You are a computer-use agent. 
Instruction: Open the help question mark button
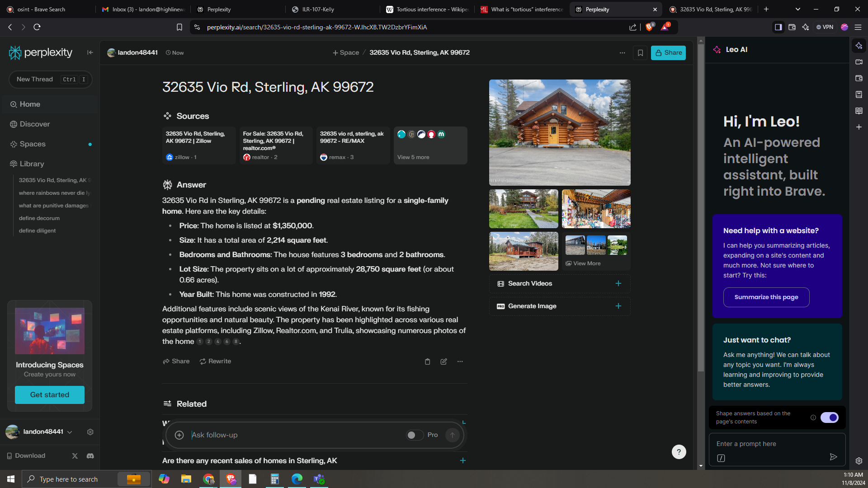coord(679,452)
